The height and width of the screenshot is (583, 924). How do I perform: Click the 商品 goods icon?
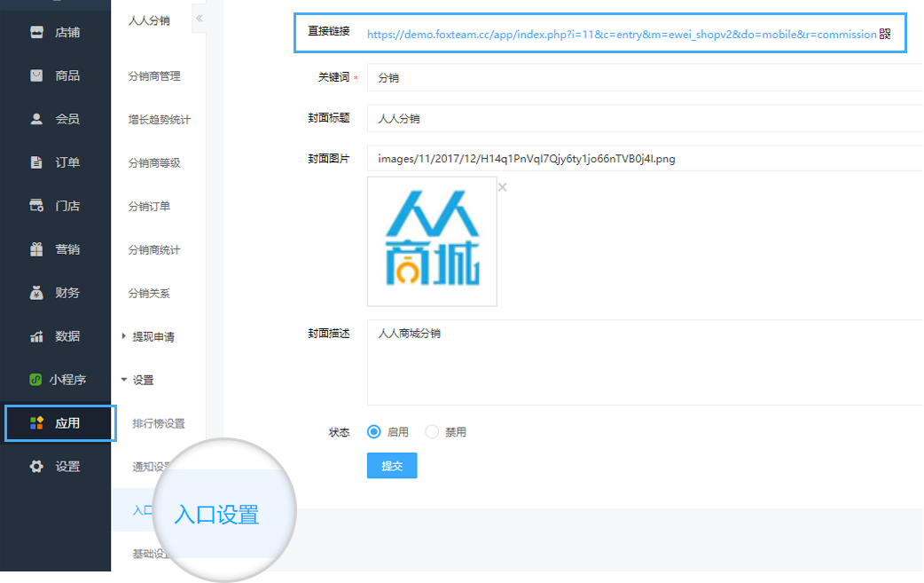[x=36, y=75]
